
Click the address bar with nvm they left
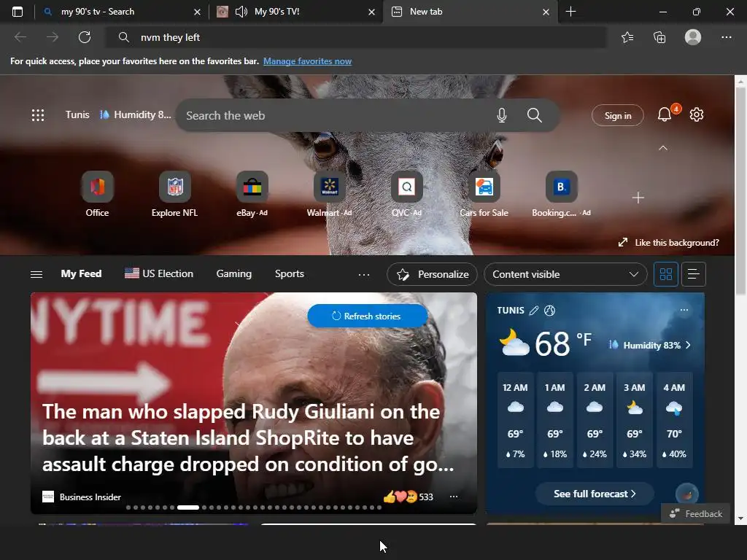click(x=355, y=37)
